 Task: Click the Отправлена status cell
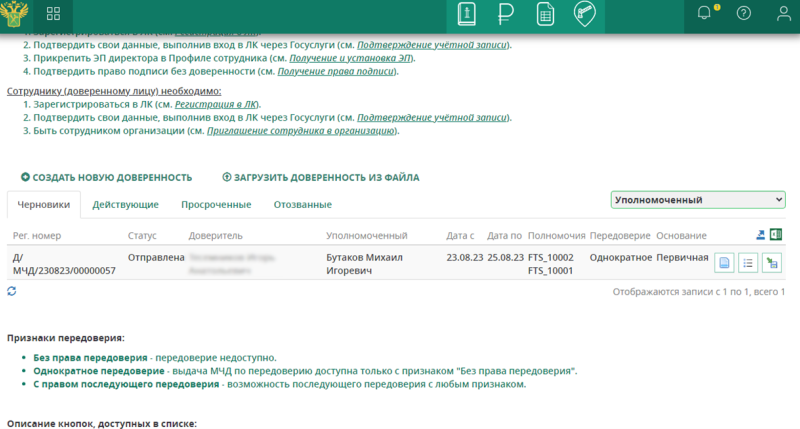pos(156,258)
